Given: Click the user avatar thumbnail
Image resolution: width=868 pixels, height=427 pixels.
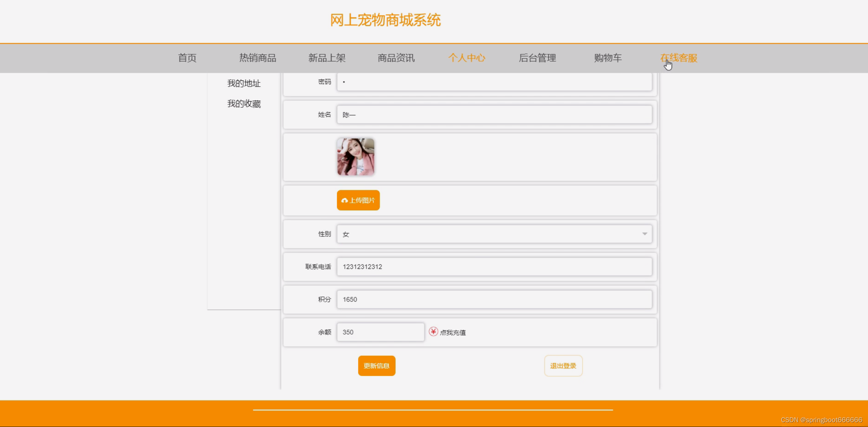Looking at the screenshot, I should click(356, 157).
